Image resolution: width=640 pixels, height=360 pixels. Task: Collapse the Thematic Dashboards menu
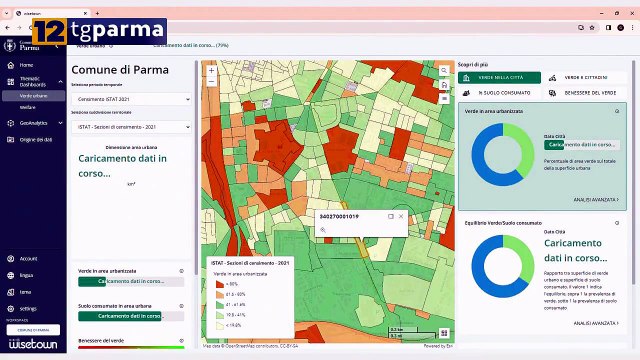[x=60, y=82]
